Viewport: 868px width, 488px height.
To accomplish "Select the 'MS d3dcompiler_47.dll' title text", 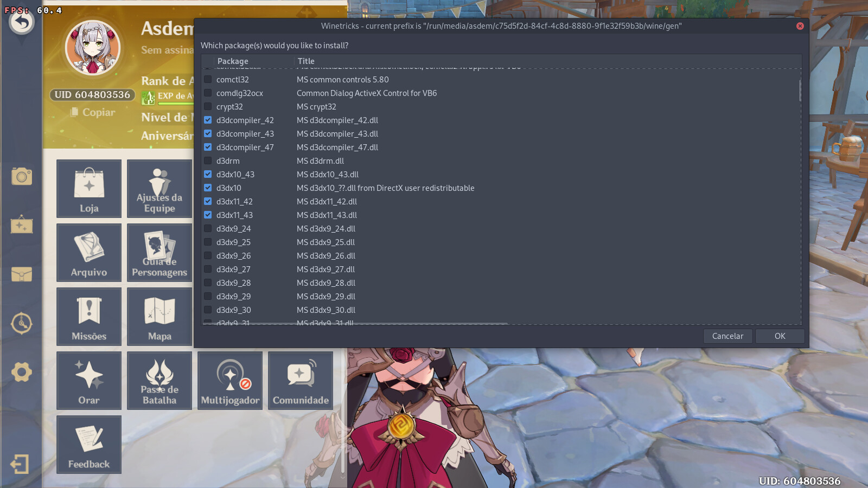I will pyautogui.click(x=337, y=147).
